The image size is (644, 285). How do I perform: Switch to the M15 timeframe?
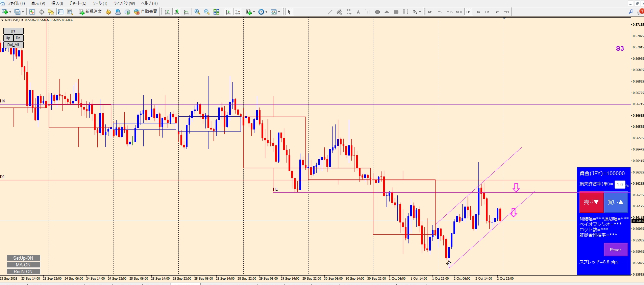pyautogui.click(x=449, y=12)
